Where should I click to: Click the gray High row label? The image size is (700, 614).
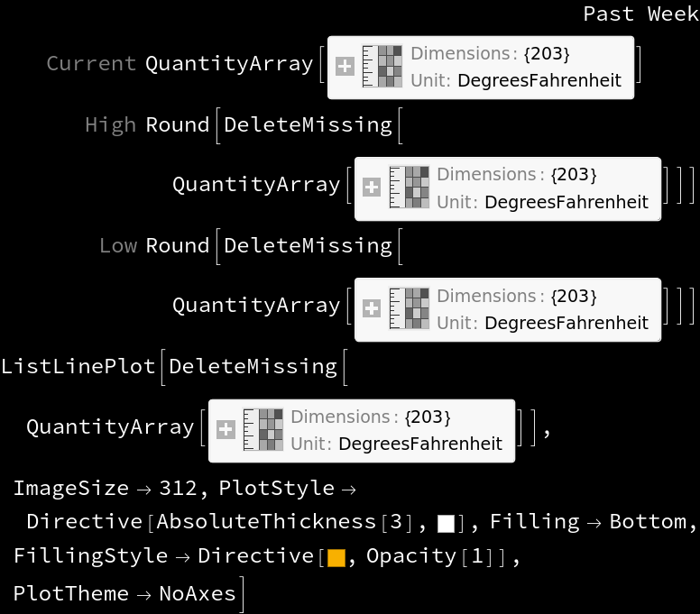pos(110,125)
